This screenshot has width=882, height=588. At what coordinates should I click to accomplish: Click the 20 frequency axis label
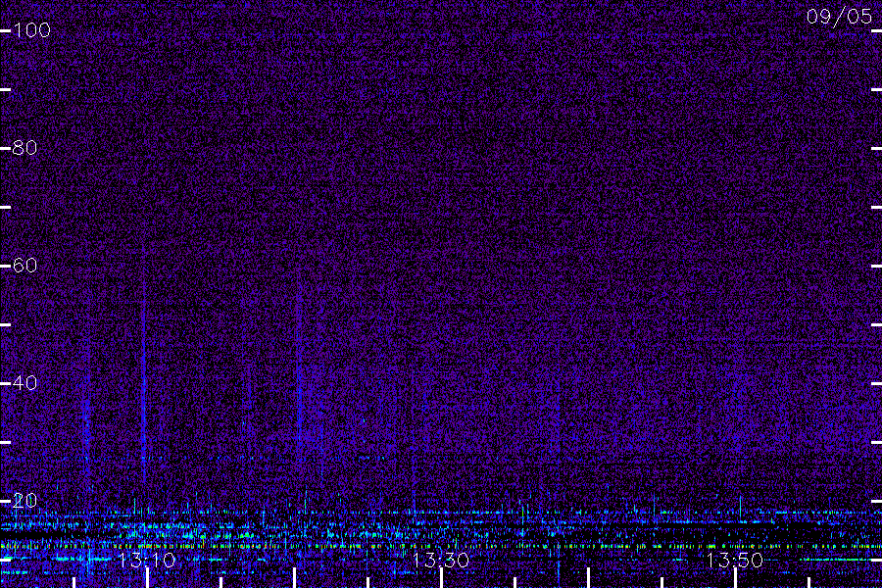tap(24, 500)
